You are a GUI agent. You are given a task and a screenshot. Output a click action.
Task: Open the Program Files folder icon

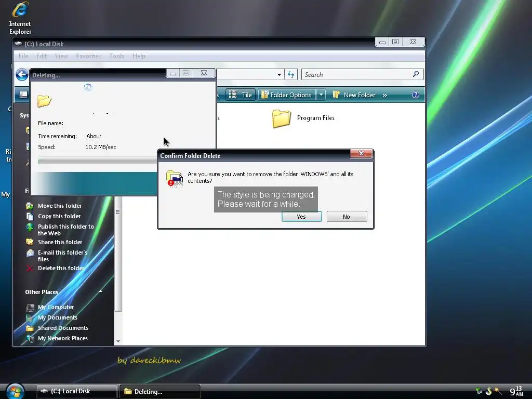[x=282, y=118]
